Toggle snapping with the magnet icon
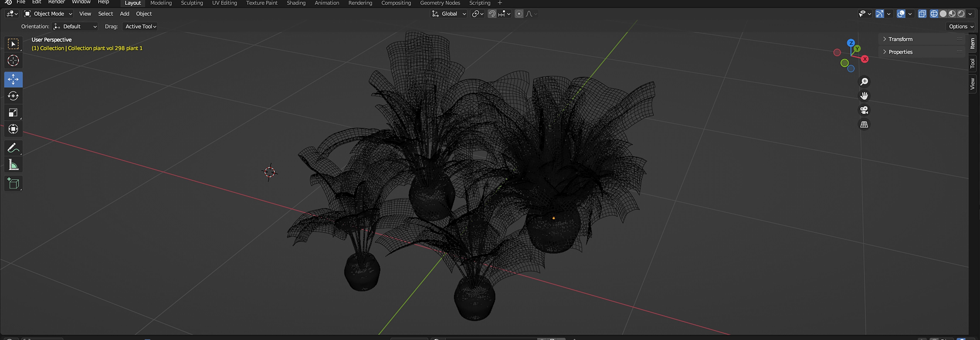Image resolution: width=980 pixels, height=340 pixels. pyautogui.click(x=492, y=14)
